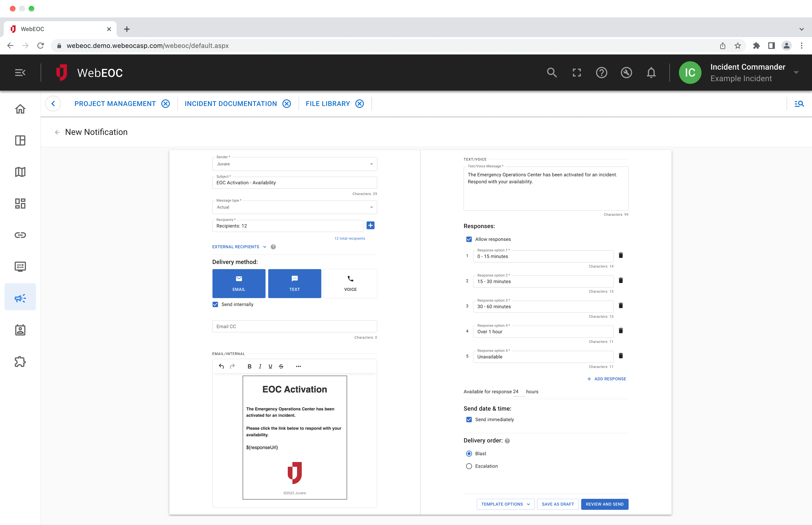812x525 pixels.
Task: Open the contacts badge sidebar icon
Action: pos(20,330)
